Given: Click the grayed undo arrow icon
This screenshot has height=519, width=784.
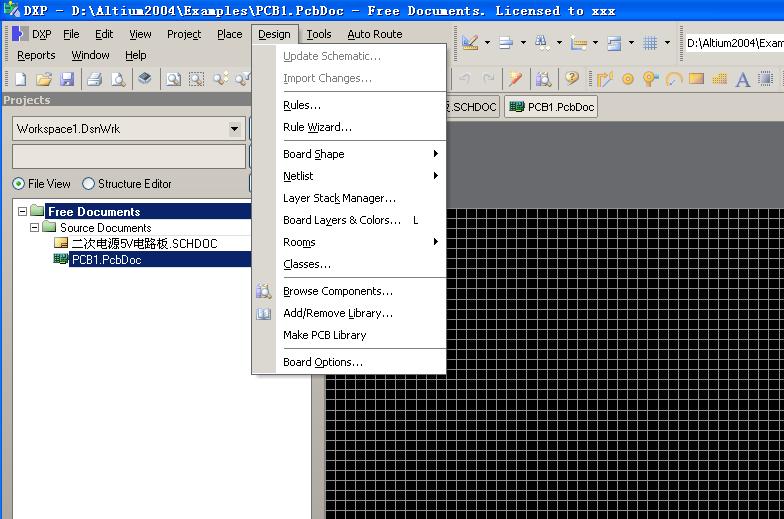Looking at the screenshot, I should point(465,78).
